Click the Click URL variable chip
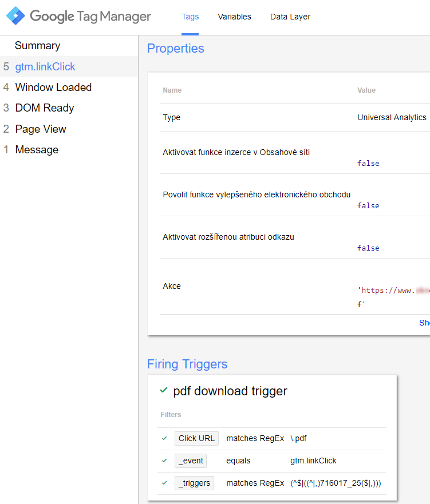 pyautogui.click(x=196, y=438)
